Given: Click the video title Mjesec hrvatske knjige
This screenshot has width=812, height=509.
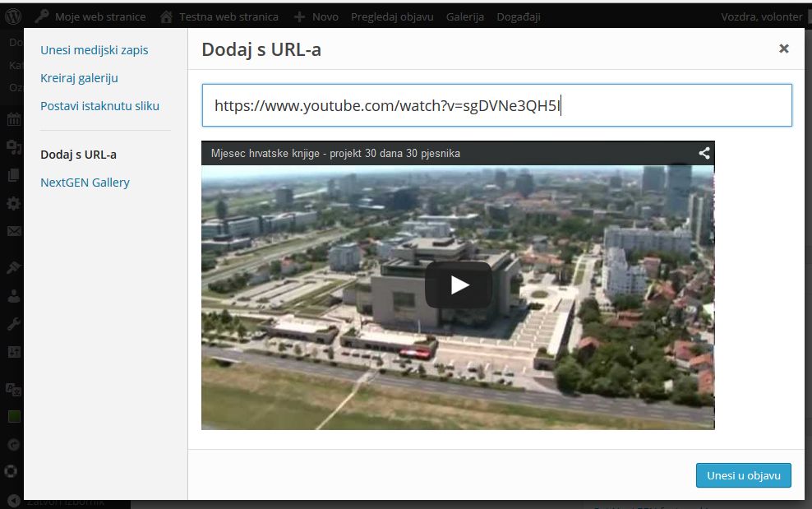Looking at the screenshot, I should click(335, 154).
